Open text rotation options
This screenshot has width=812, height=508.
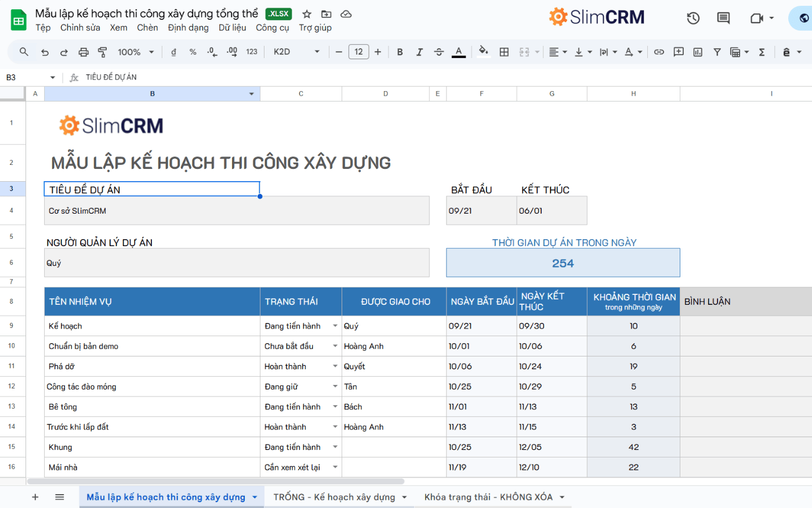pos(633,52)
